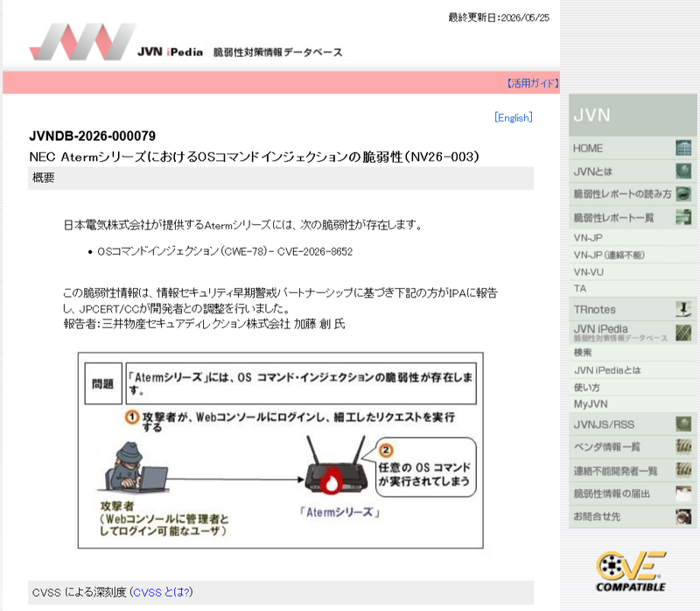Click the JVN iPedia logo

tap(185, 41)
